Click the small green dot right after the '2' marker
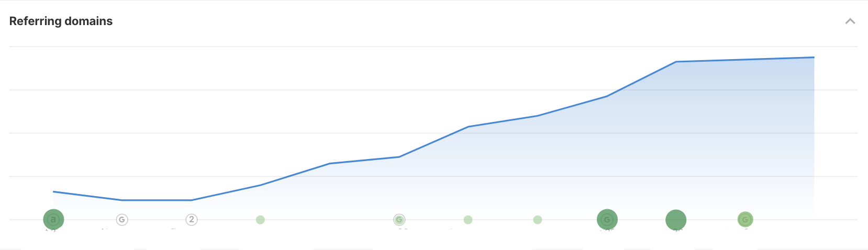 [260, 220]
